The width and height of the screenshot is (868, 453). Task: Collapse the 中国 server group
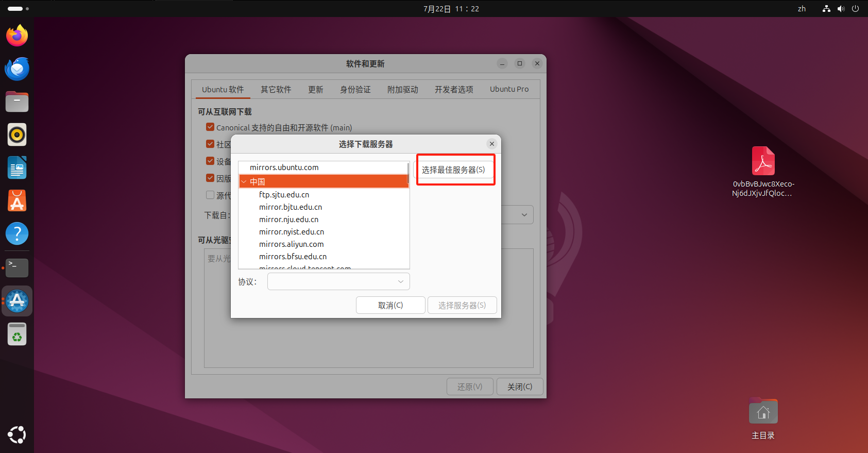click(x=244, y=182)
